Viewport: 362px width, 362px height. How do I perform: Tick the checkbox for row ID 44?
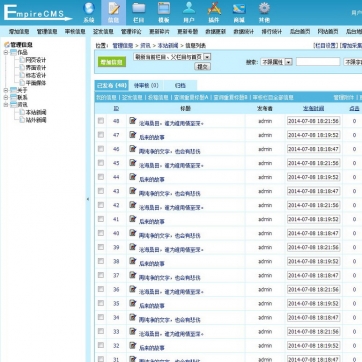tap(101, 177)
